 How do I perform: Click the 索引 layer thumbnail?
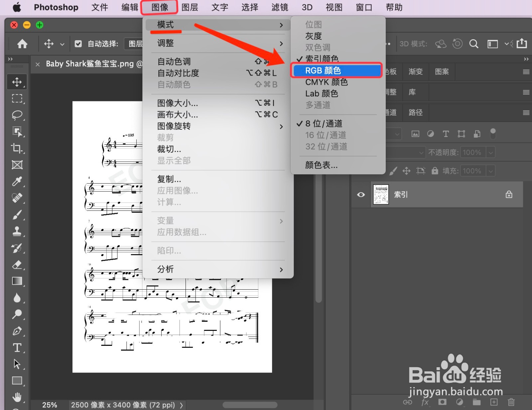(381, 195)
